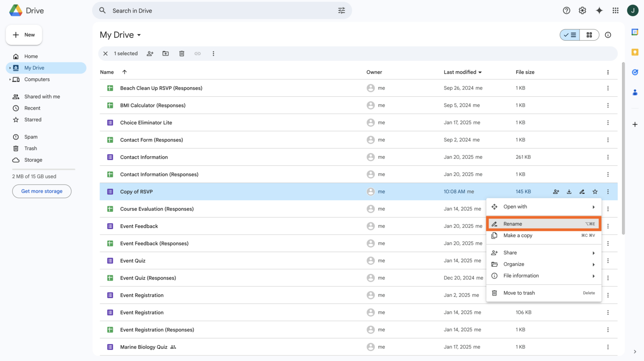Image resolution: width=644 pixels, height=361 pixels.
Task: Select Make a copy in the menu
Action: click(x=517, y=235)
